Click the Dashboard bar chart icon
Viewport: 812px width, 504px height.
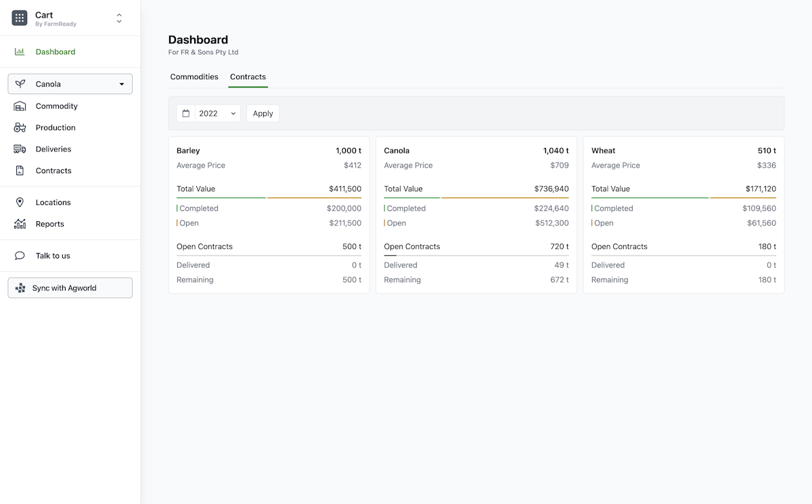pyautogui.click(x=20, y=51)
